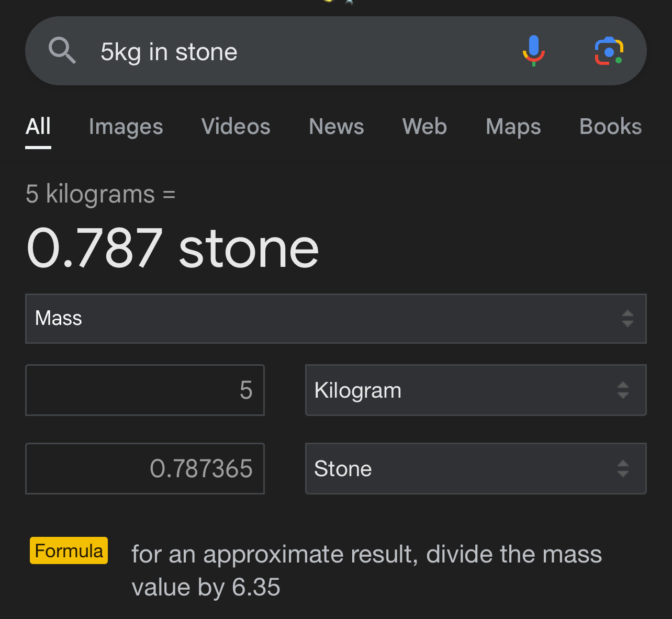Open the Books tab

[611, 127]
